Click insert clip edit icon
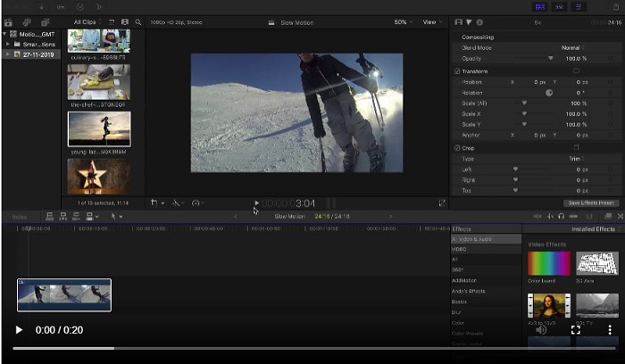Screen dimensions: 625x364 click(62, 216)
